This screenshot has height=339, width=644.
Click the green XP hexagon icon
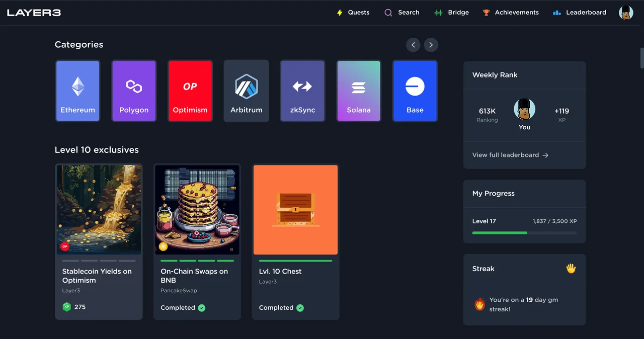point(67,307)
